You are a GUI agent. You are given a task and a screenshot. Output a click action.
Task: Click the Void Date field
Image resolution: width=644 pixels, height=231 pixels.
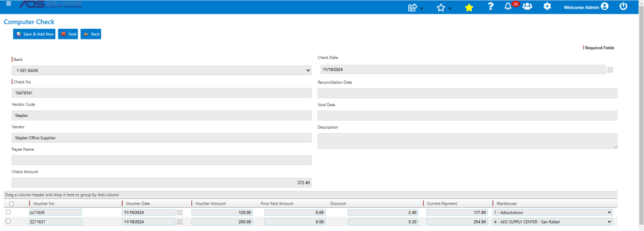[x=467, y=115]
